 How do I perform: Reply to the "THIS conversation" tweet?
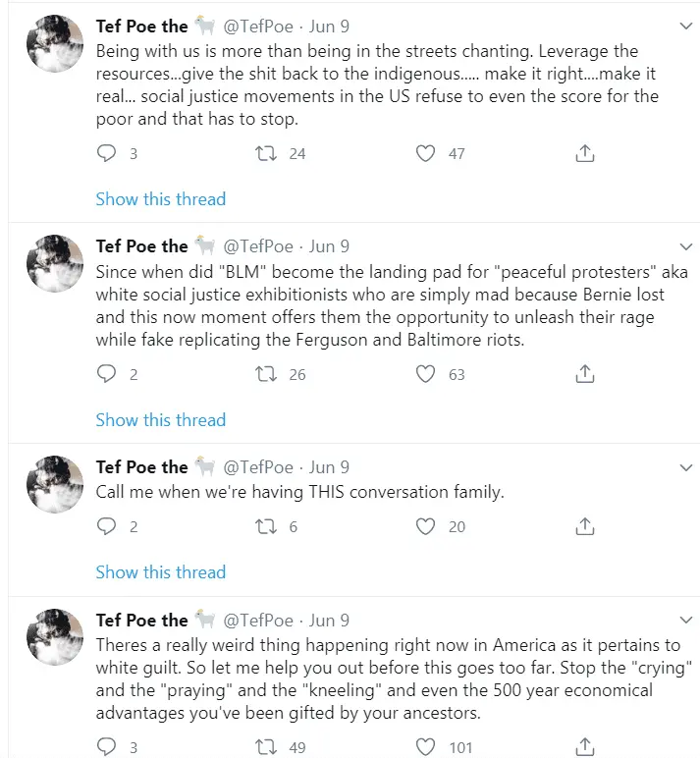107,527
